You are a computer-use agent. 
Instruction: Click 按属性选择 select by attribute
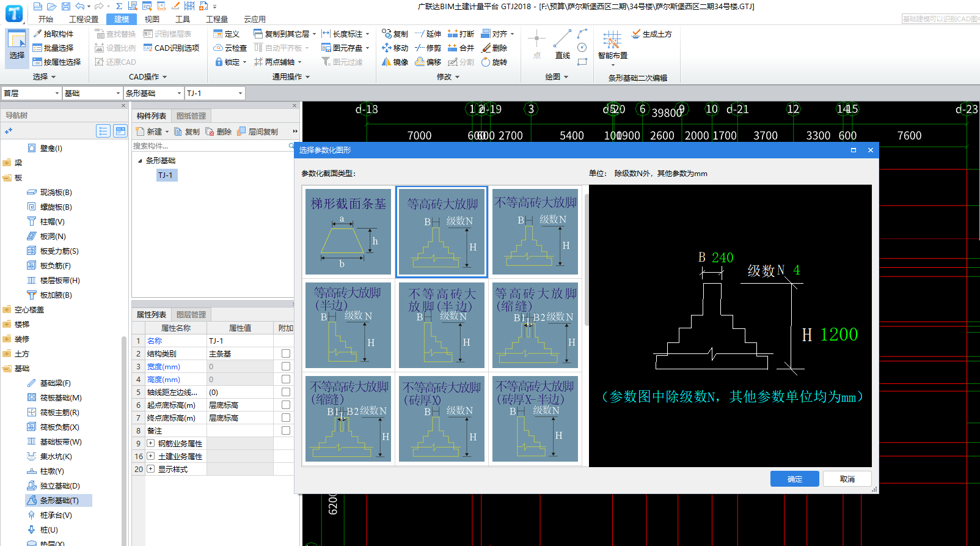point(57,62)
